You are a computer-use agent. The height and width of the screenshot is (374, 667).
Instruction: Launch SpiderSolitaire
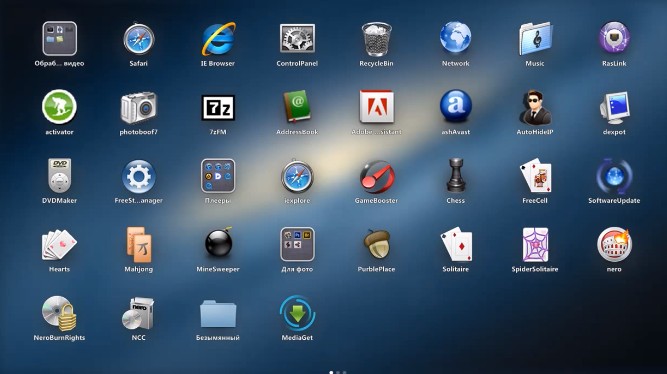click(535, 245)
